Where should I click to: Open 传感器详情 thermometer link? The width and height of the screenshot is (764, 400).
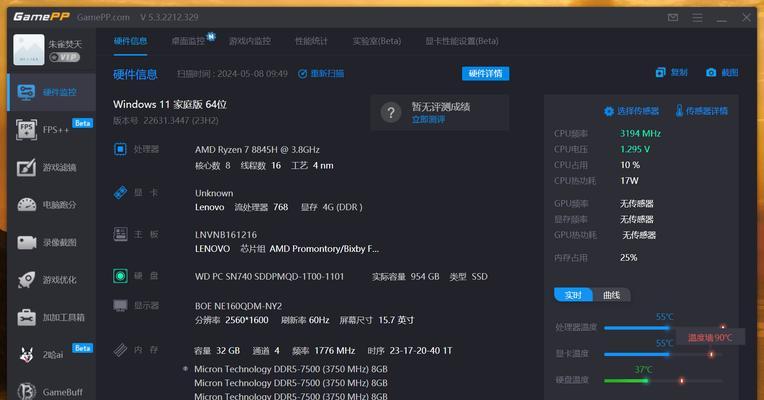pyautogui.click(x=702, y=111)
